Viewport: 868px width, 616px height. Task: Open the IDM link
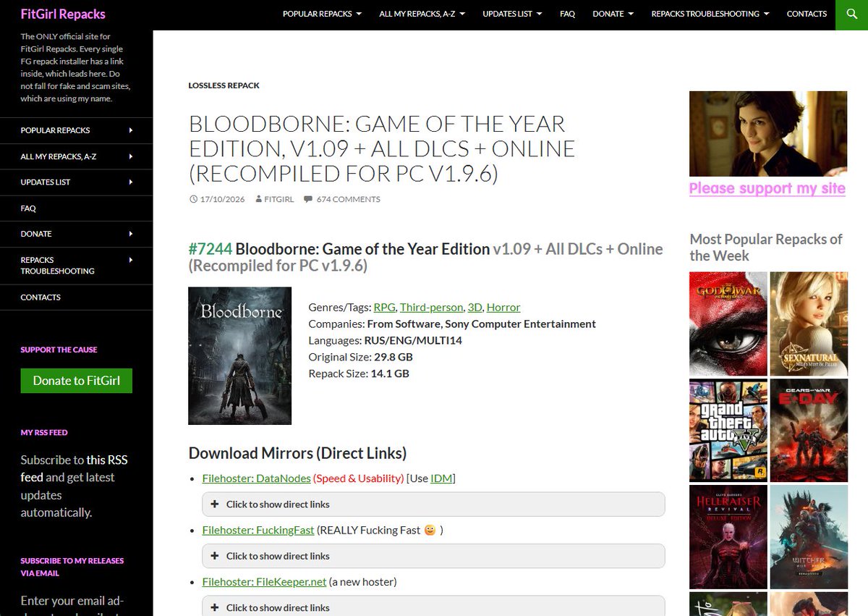point(441,478)
